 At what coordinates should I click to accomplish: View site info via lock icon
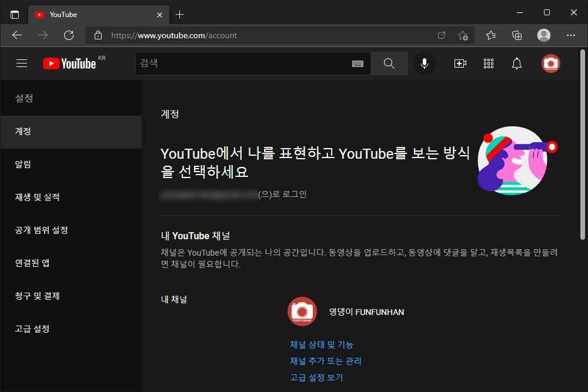pyautogui.click(x=98, y=35)
